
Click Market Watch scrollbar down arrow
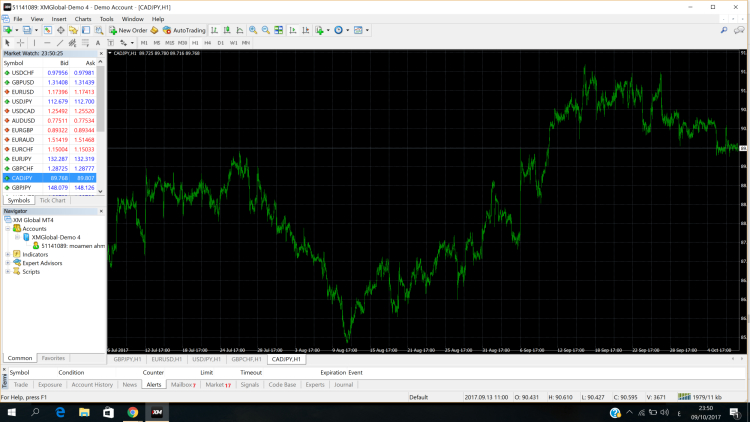tap(100, 191)
